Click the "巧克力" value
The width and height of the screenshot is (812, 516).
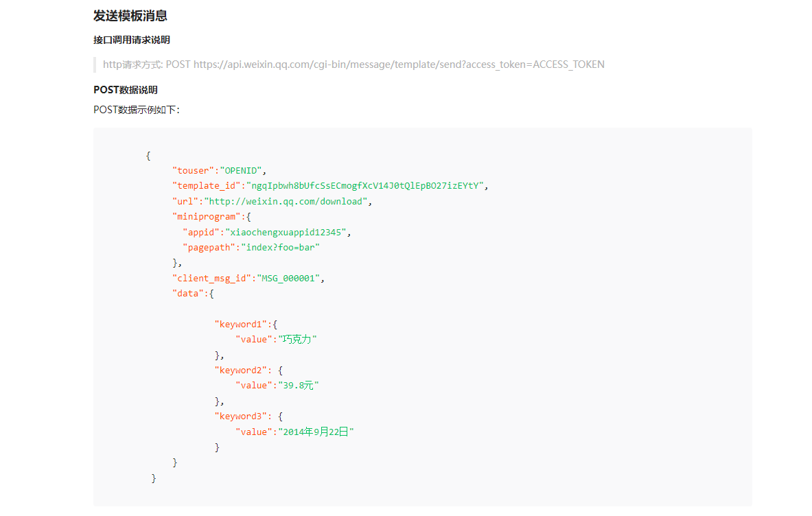click(x=297, y=340)
